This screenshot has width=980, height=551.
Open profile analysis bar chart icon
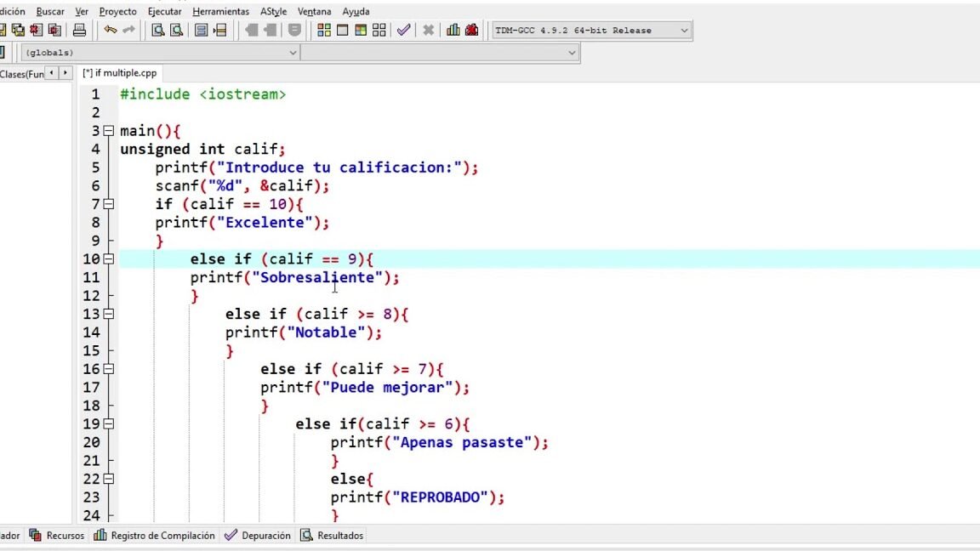(453, 30)
